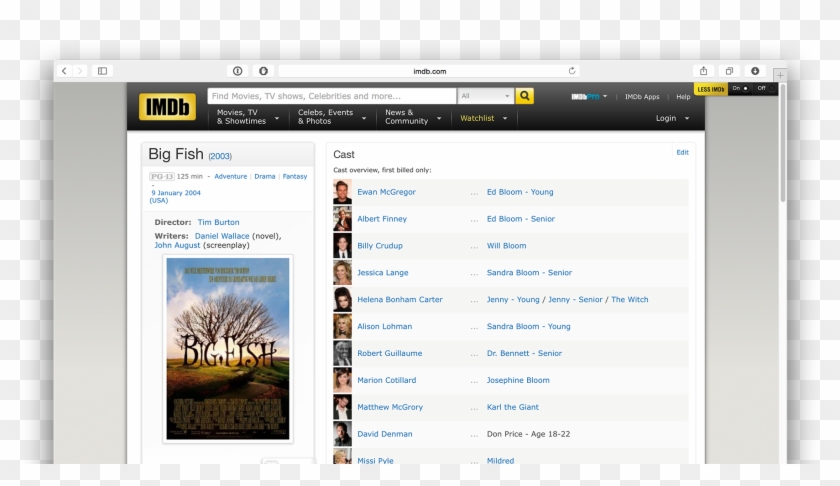Image resolution: width=840 pixels, height=486 pixels.
Task: Open the Big Fish movie poster
Action: coord(228,349)
